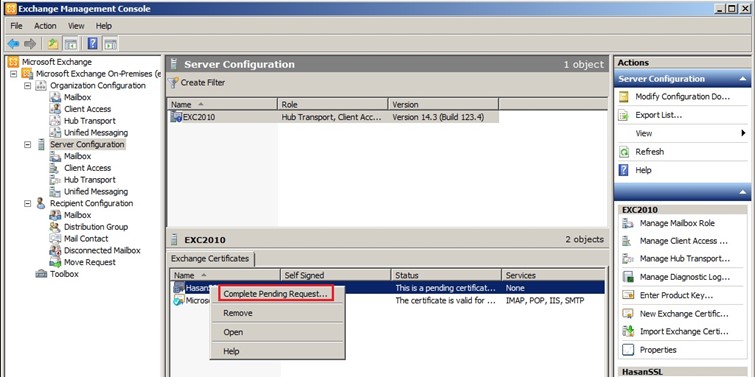Click the Export List icon
The width and height of the screenshot is (755, 377).
click(624, 116)
